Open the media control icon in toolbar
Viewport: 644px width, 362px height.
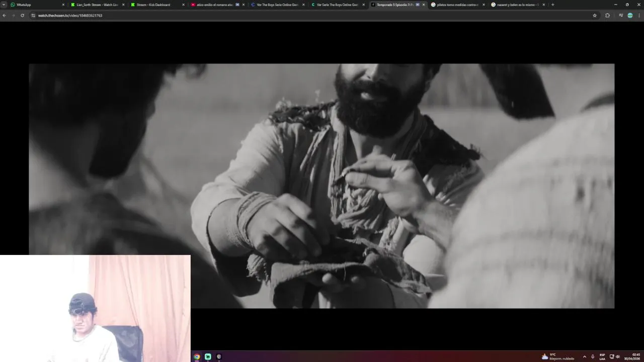621,16
